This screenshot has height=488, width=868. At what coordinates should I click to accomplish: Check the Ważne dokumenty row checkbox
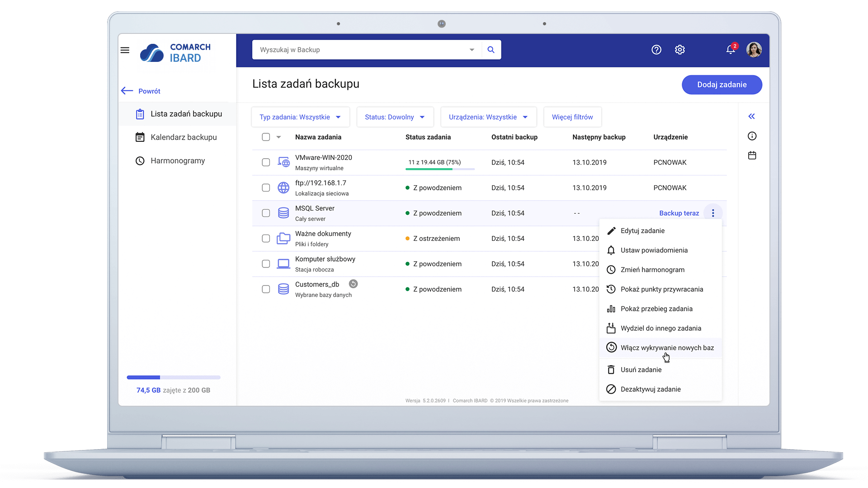(x=266, y=238)
